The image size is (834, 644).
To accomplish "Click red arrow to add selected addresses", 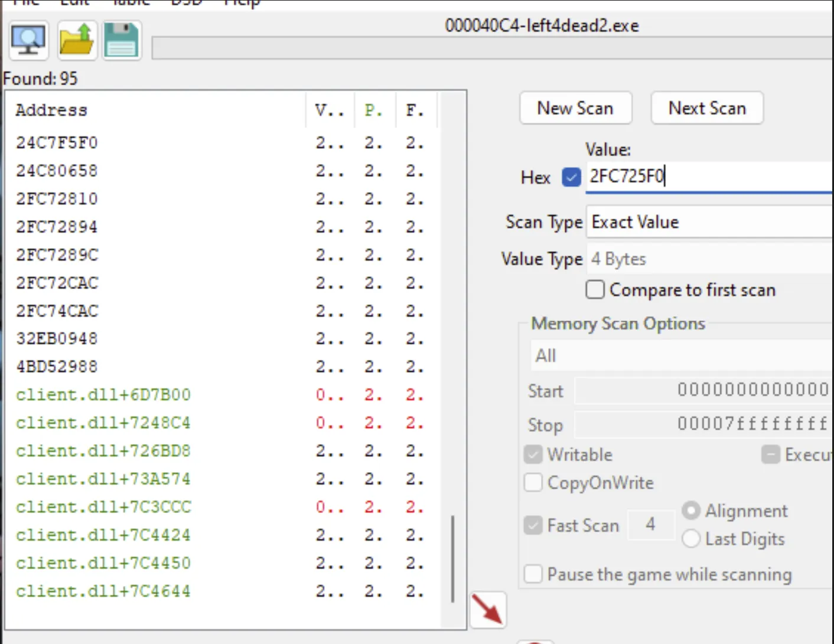I will tap(488, 609).
